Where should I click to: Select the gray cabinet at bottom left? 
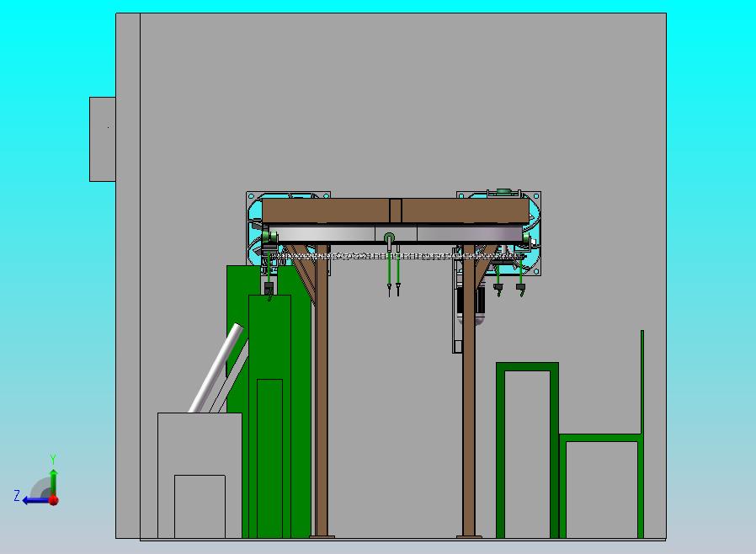[x=200, y=476]
